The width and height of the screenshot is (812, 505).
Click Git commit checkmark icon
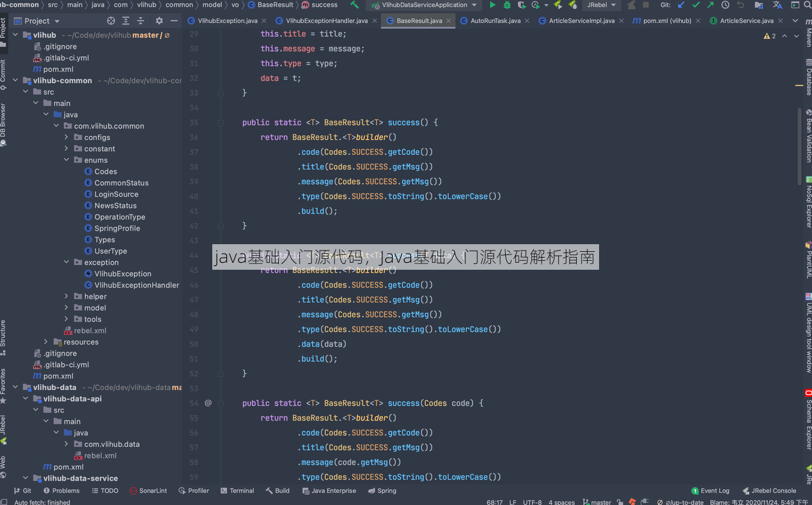[x=696, y=5]
